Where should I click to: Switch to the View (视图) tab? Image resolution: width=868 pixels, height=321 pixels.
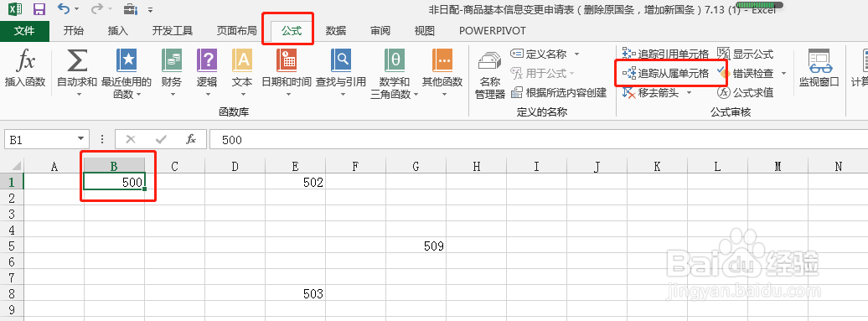pos(425,31)
